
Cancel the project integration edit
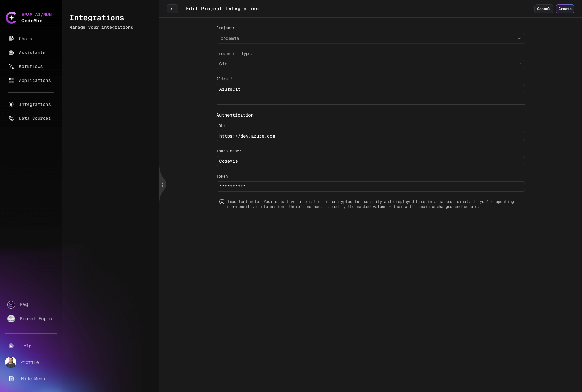[x=543, y=9]
